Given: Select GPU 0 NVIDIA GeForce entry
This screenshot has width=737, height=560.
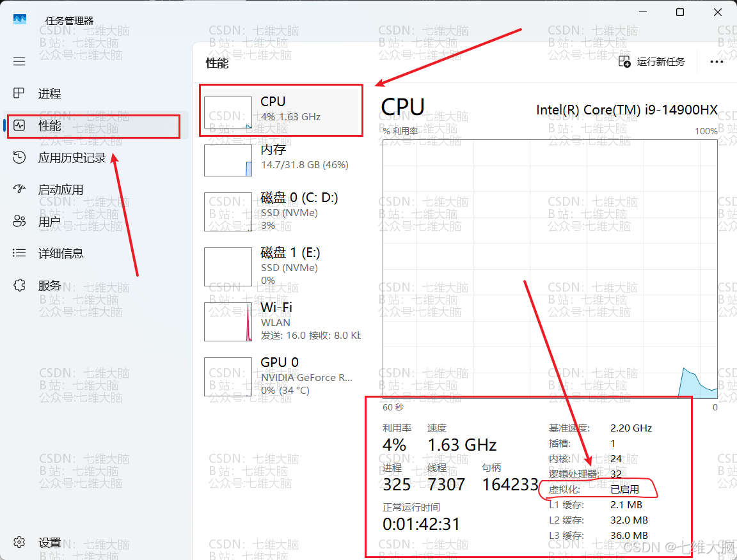Looking at the screenshot, I should [x=281, y=377].
